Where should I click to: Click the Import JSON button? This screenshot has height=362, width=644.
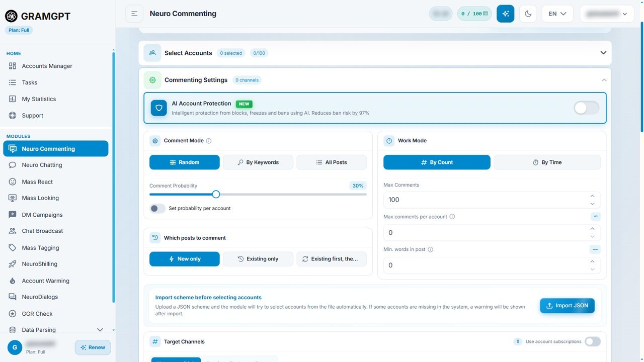click(x=567, y=306)
